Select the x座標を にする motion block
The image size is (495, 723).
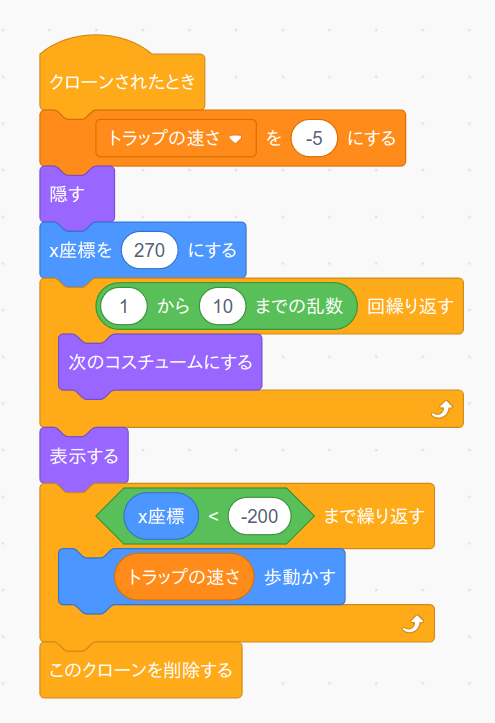(143, 250)
